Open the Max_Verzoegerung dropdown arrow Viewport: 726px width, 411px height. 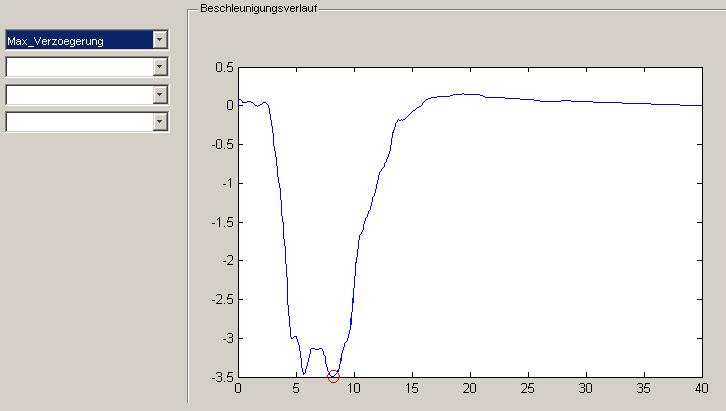pos(159,40)
